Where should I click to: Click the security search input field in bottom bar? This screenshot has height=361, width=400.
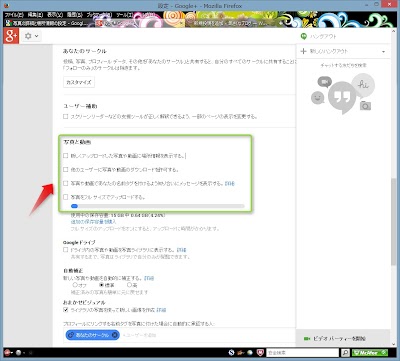(x=303, y=353)
